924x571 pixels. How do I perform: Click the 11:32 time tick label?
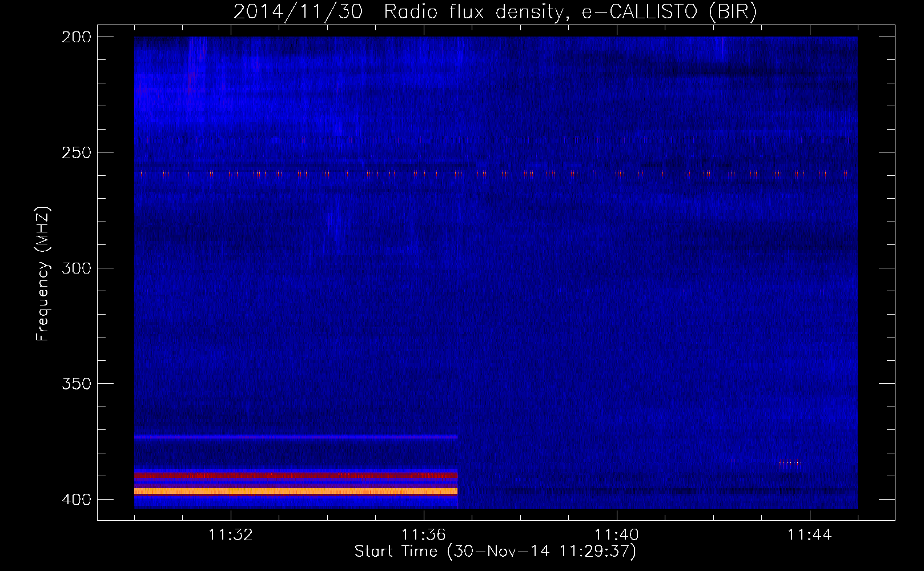[231, 534]
